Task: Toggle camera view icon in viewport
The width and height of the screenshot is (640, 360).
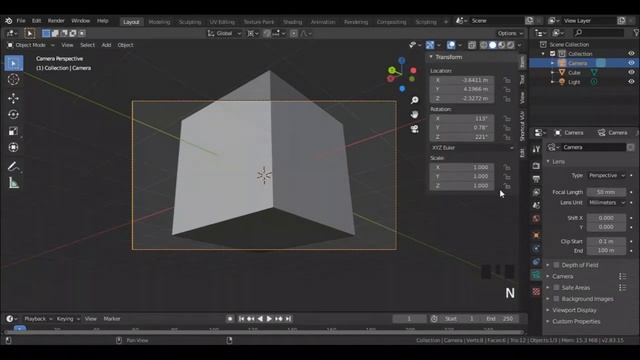Action: [415, 129]
